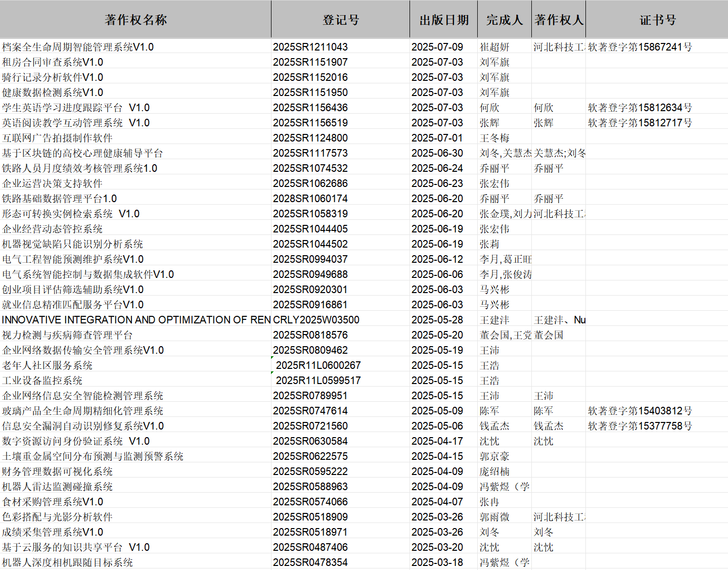
Task: Select the 登记号 header cell
Action: click(340, 20)
